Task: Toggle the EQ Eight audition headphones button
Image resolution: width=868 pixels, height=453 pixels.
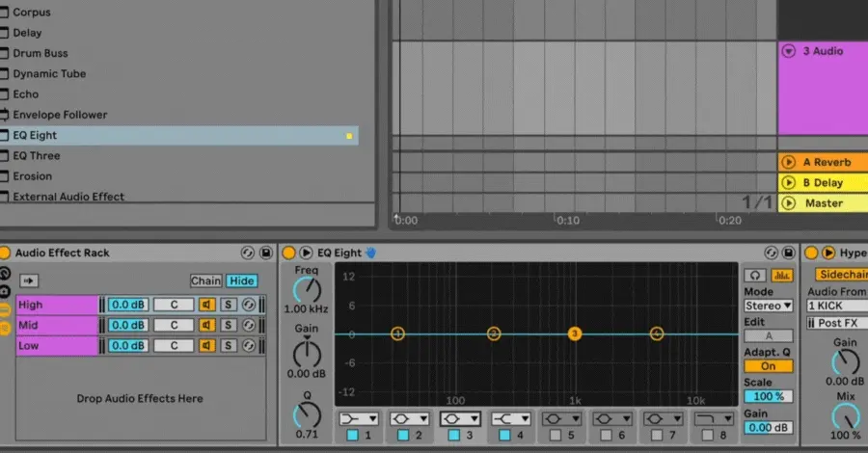Action: [x=755, y=276]
